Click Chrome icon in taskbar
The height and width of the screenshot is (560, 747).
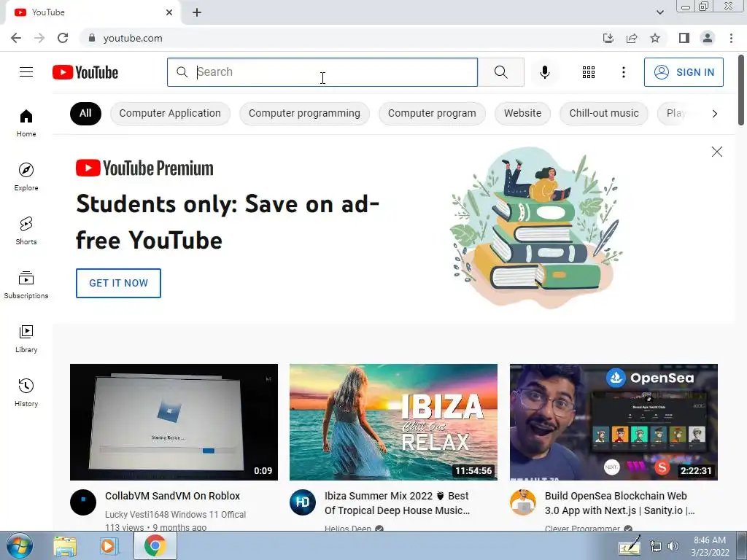pos(155,545)
